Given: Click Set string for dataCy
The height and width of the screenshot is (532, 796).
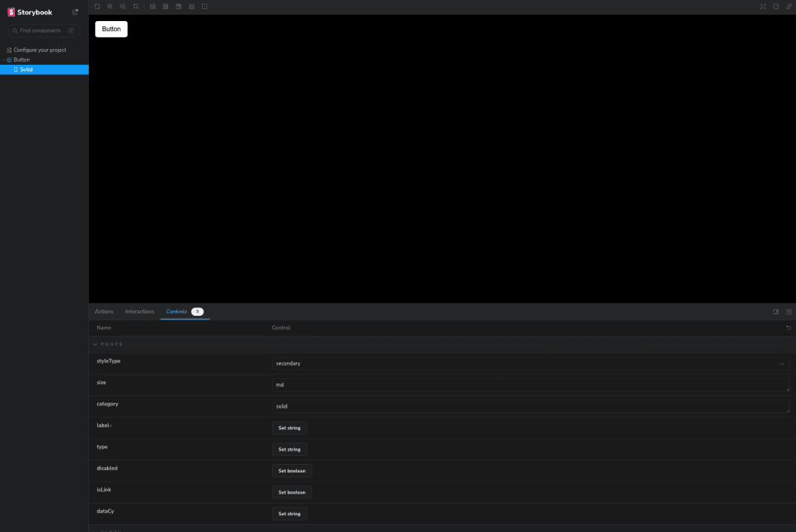Looking at the screenshot, I should 289,514.
